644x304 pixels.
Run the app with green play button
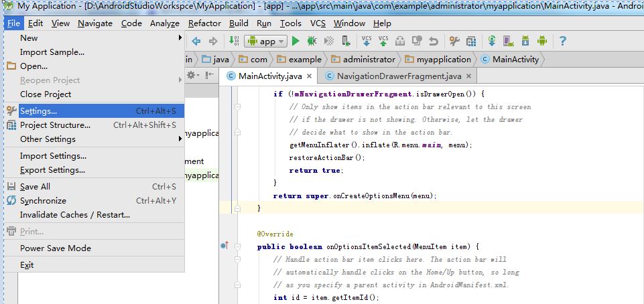pyautogui.click(x=296, y=41)
